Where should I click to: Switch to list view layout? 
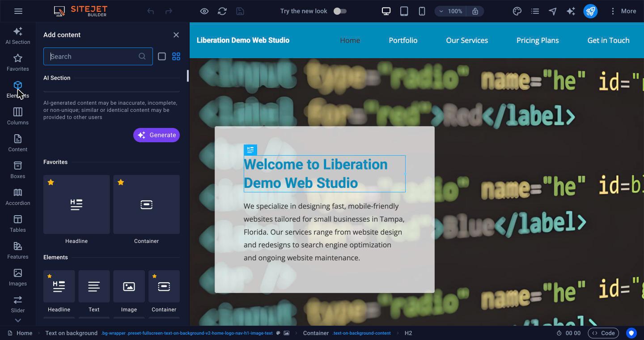[x=162, y=56]
